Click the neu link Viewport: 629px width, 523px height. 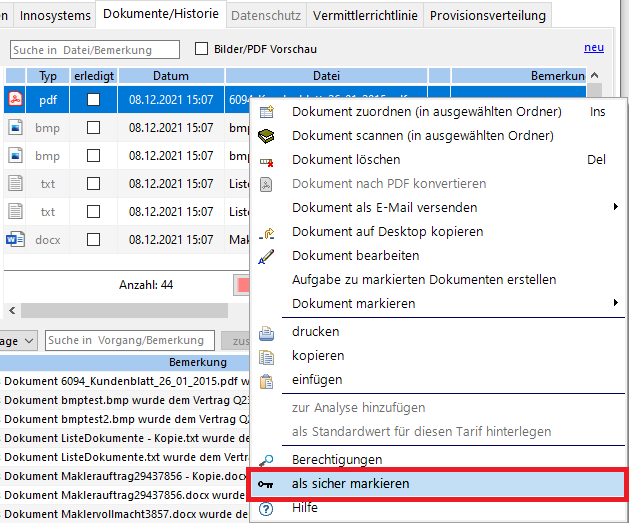(594, 48)
